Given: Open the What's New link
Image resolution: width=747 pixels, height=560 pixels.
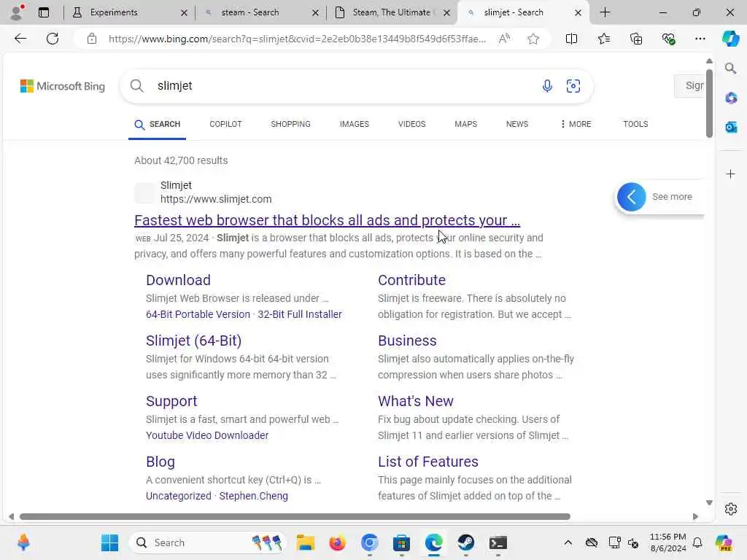Looking at the screenshot, I should (415, 401).
